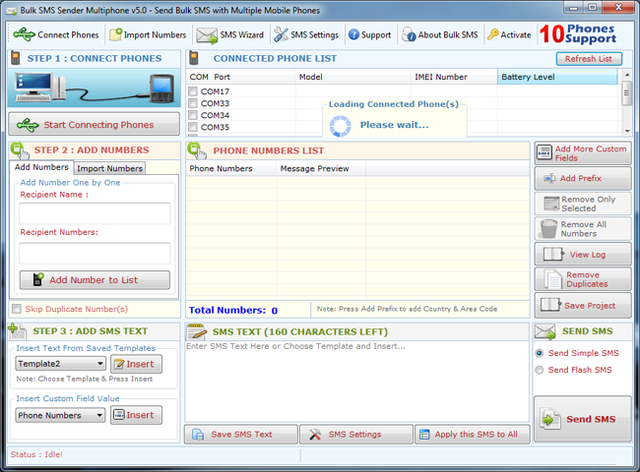Open the Support help icon
This screenshot has height=472, width=640.
pyautogui.click(x=354, y=35)
